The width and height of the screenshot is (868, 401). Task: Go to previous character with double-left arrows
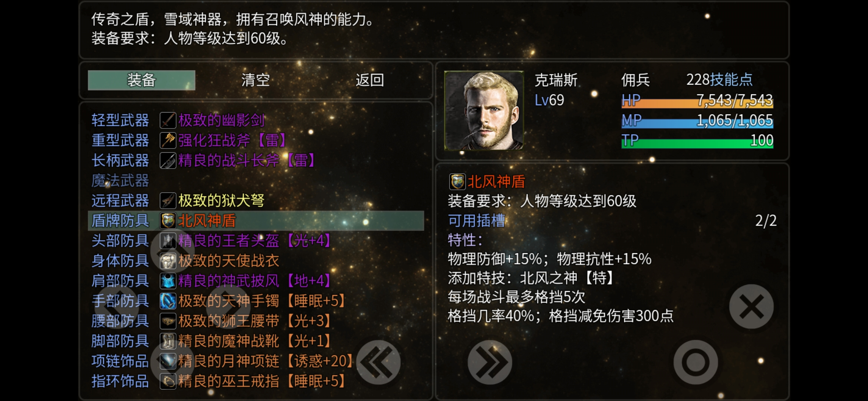[378, 362]
